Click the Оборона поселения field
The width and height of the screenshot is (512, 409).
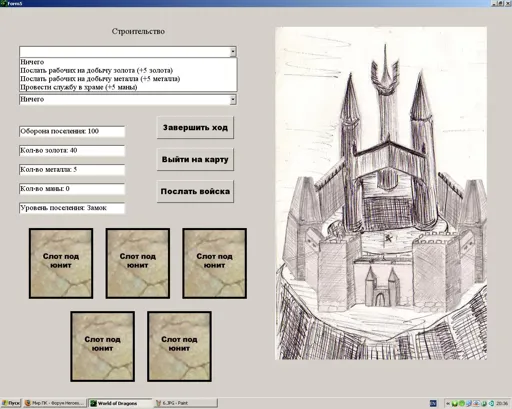72,131
